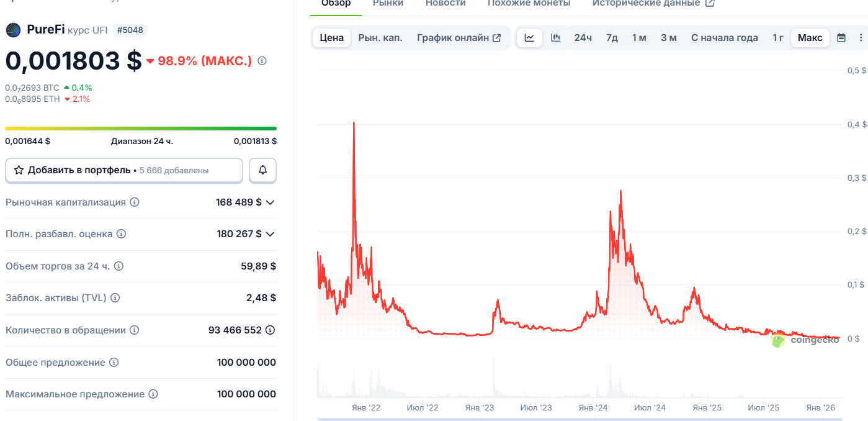The width and height of the screenshot is (868, 421).
Task: Select 1 м time range
Action: [x=639, y=38]
